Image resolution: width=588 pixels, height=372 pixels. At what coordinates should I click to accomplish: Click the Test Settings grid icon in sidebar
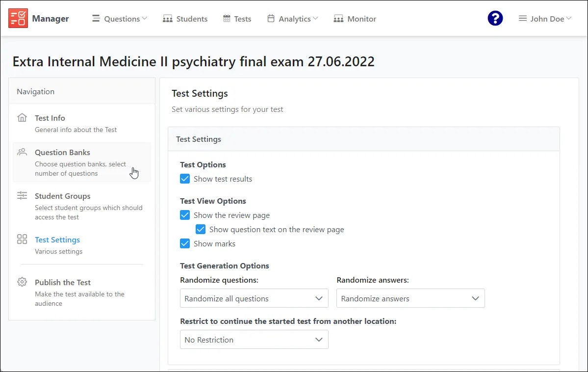click(x=22, y=239)
